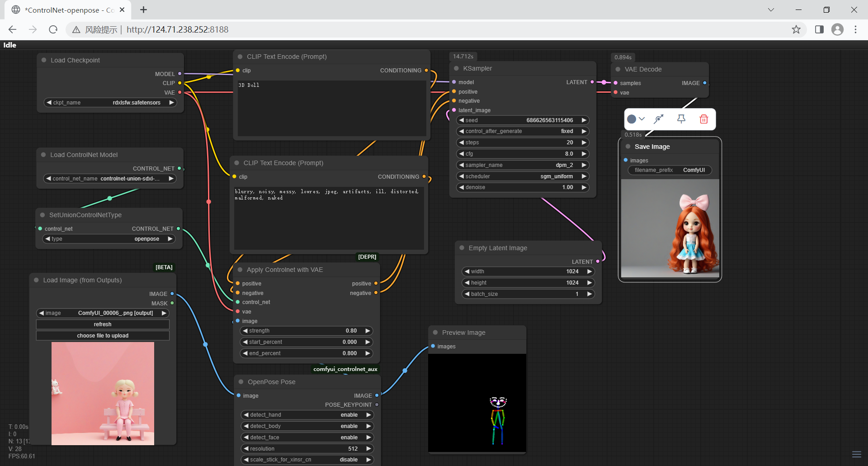The width and height of the screenshot is (868, 466).
Task: Open the hamburger menu in bottom-right corner
Action: pos(856,454)
